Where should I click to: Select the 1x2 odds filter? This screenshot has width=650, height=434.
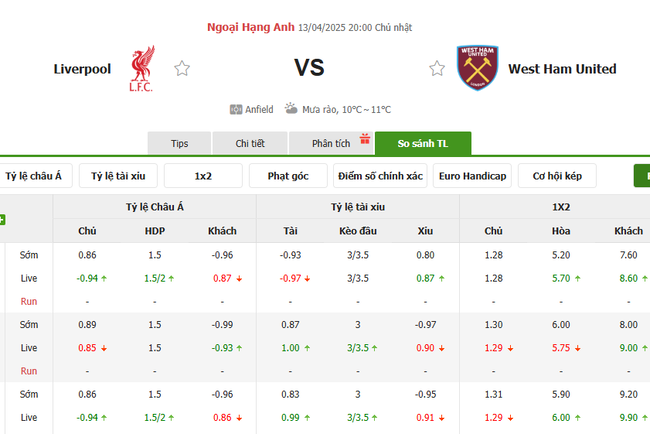tap(203, 176)
